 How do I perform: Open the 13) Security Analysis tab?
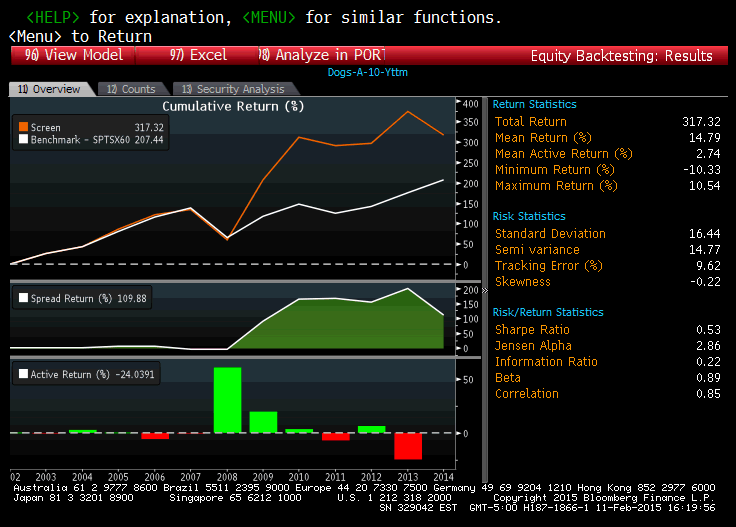click(x=234, y=89)
